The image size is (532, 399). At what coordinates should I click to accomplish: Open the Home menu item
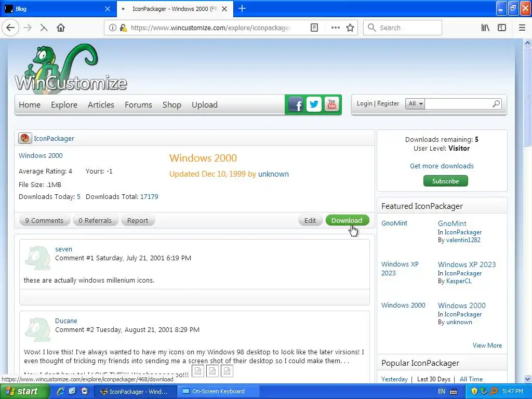point(30,105)
